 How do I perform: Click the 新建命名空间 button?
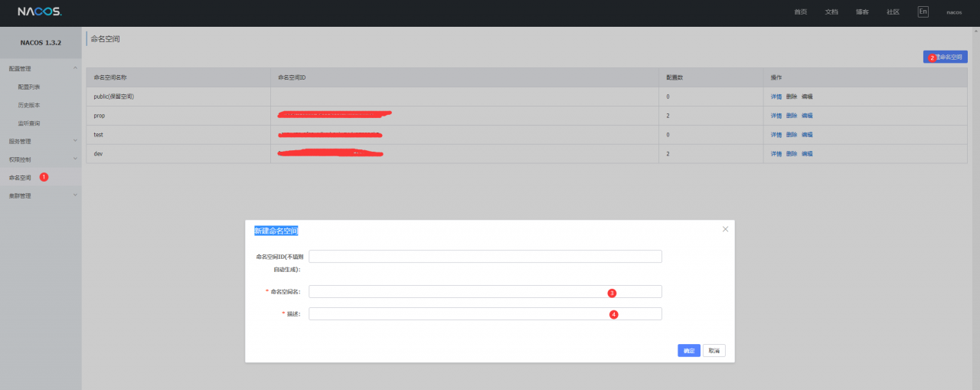(946, 57)
